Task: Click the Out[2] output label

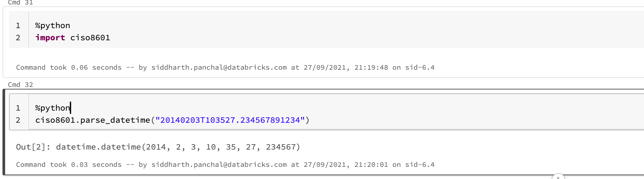Action: click(33, 147)
